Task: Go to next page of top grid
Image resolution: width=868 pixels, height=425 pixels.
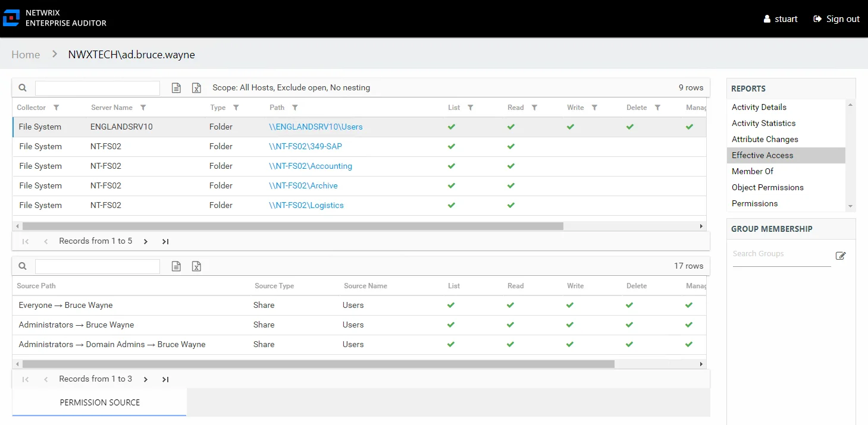Action: tap(146, 241)
